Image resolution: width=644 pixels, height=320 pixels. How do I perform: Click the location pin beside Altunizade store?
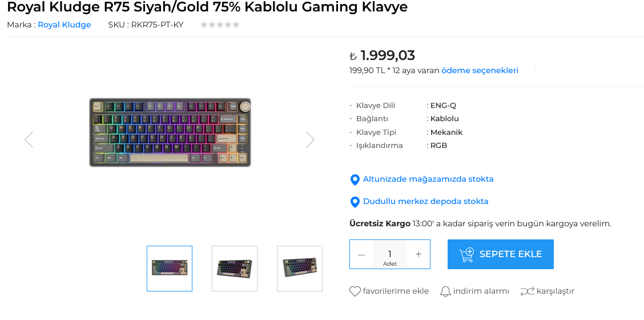(355, 180)
